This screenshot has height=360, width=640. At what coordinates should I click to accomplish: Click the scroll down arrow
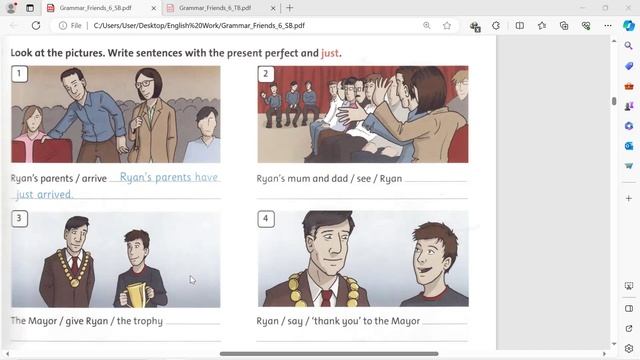click(x=614, y=344)
